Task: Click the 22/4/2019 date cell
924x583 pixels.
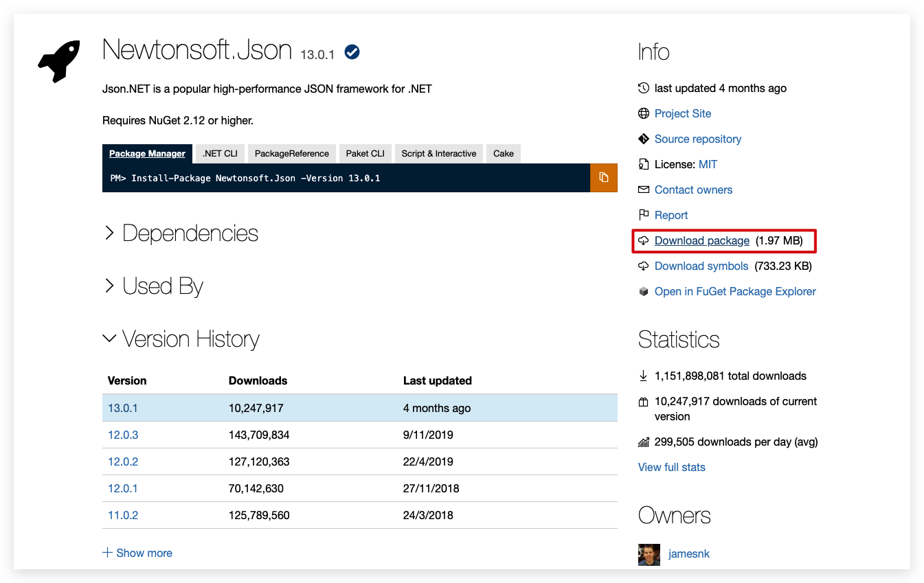Action: click(x=428, y=461)
